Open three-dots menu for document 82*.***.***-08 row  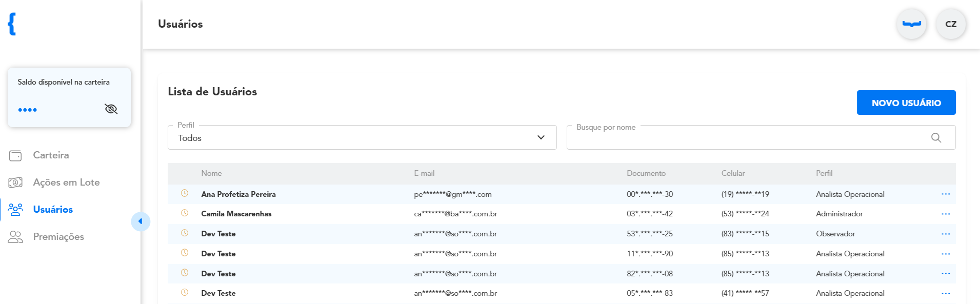point(946,274)
